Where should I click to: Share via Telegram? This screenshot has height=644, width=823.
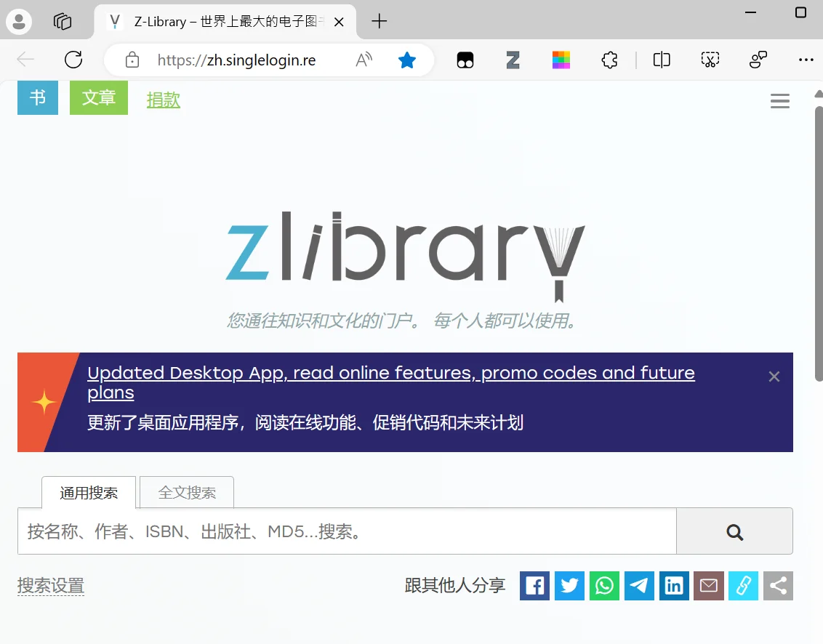click(x=639, y=586)
